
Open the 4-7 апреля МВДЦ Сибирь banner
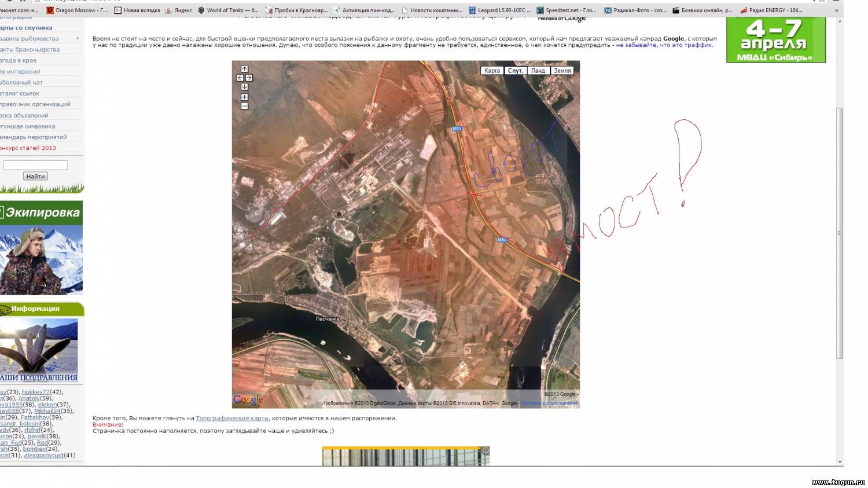(x=776, y=39)
